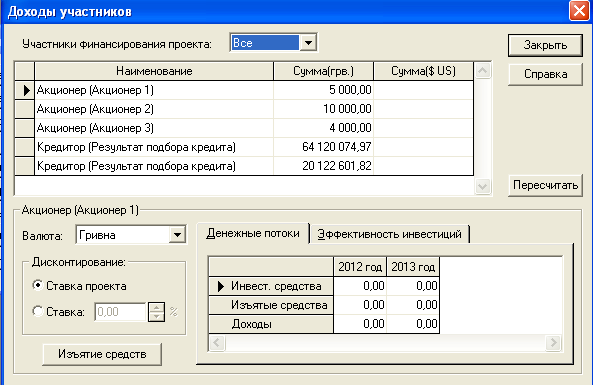Select the Акционер (Акционер 2) row
This screenshot has width=593, height=385.
[244, 109]
